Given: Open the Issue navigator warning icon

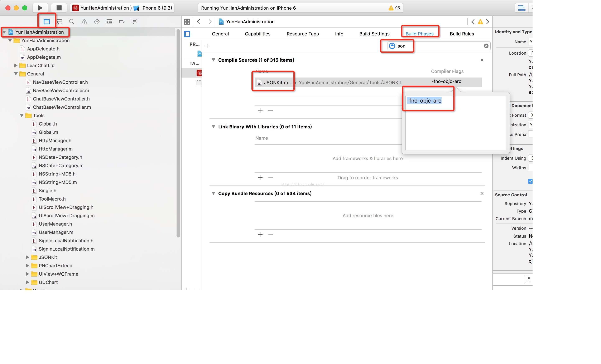Looking at the screenshot, I should pyautogui.click(x=84, y=22).
